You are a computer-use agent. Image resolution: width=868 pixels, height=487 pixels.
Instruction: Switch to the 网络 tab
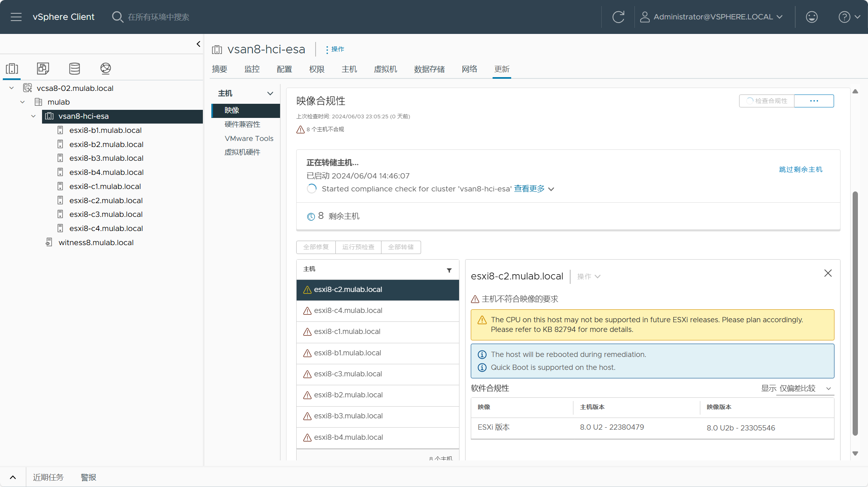[470, 69]
